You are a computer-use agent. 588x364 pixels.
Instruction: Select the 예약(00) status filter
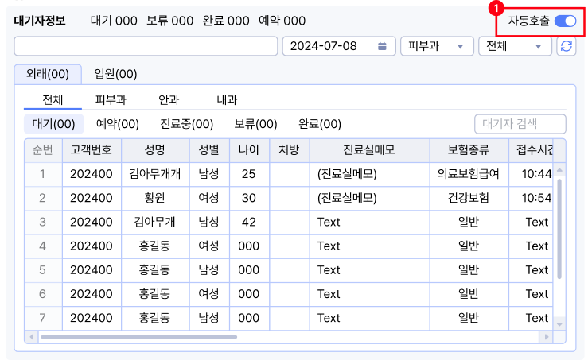118,124
